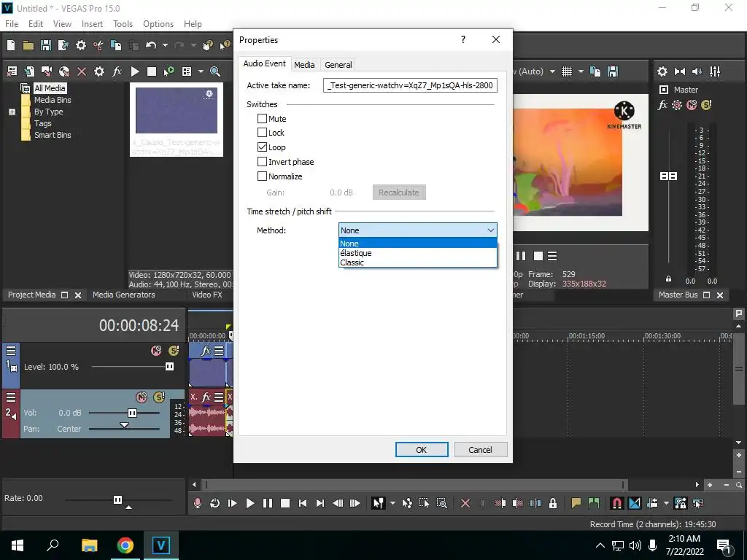The image size is (747, 560).
Task: Open Media FX icon in Project Media toolbar
Action: pos(117,71)
